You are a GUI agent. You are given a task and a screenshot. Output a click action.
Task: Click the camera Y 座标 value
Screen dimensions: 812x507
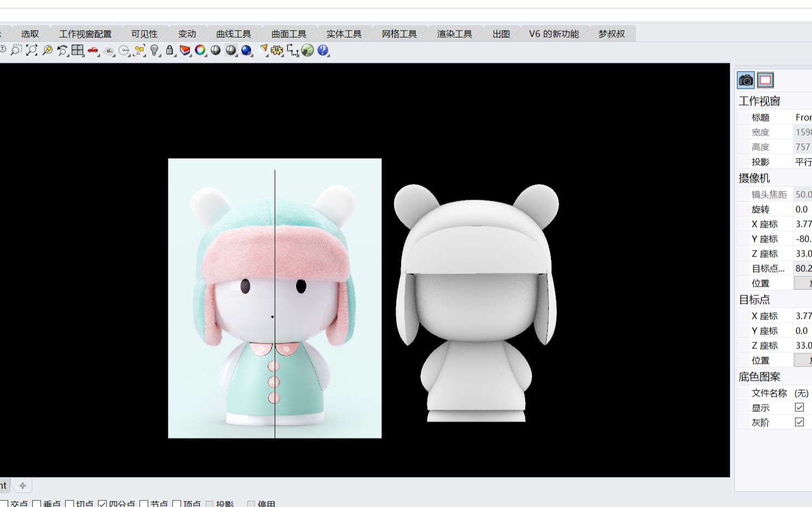pos(803,238)
